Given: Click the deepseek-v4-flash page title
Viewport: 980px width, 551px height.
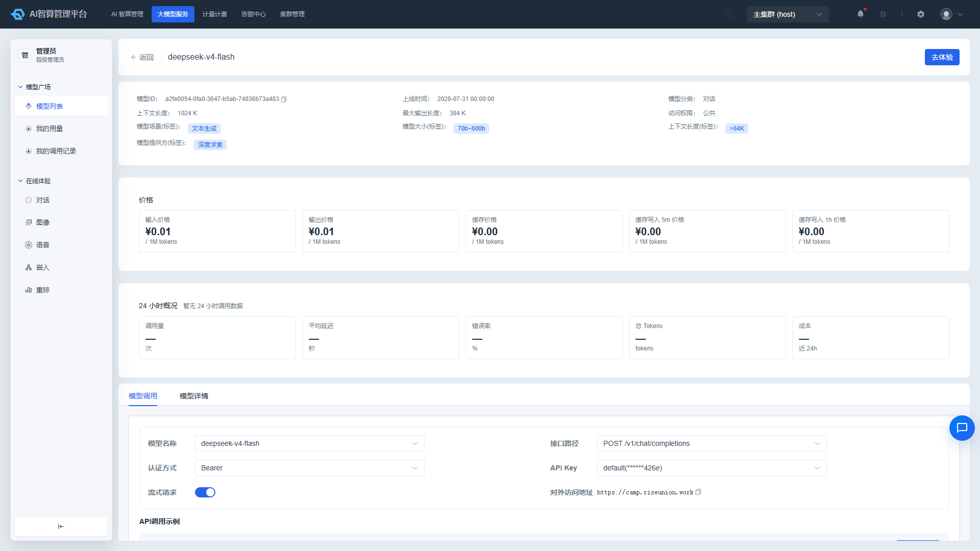Looking at the screenshot, I should click(x=201, y=57).
